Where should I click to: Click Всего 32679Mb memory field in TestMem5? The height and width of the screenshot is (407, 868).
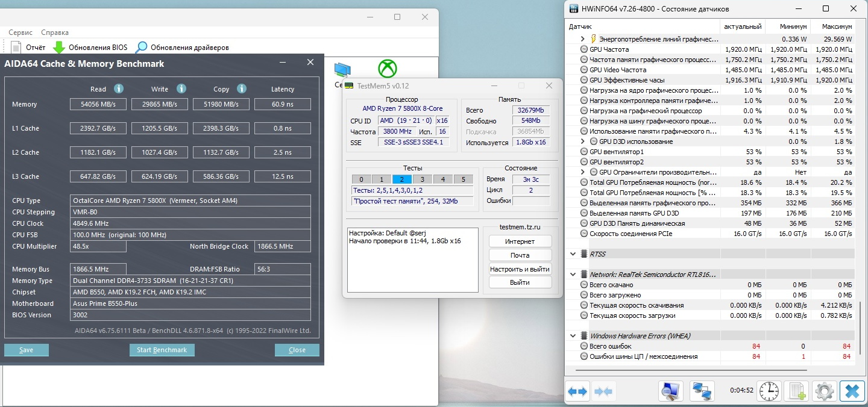pos(530,110)
